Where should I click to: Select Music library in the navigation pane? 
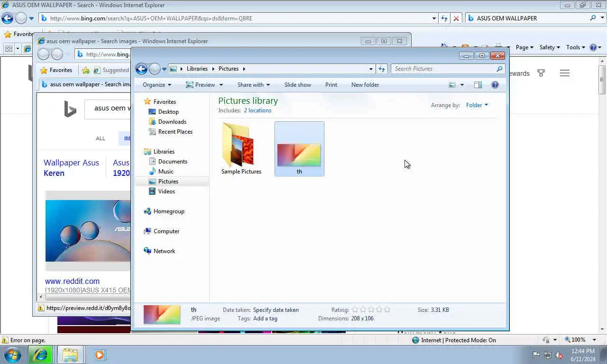[x=166, y=172]
